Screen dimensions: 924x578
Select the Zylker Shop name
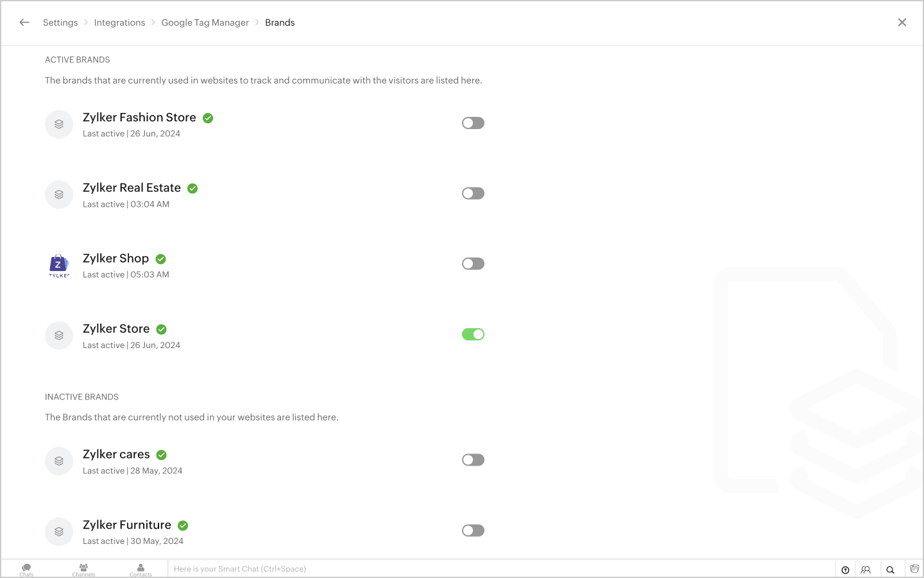click(116, 259)
